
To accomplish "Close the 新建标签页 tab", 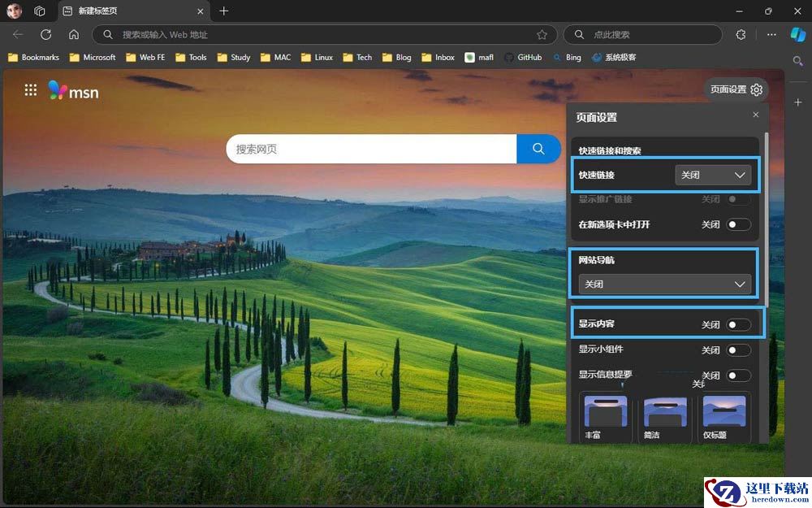I will (201, 11).
